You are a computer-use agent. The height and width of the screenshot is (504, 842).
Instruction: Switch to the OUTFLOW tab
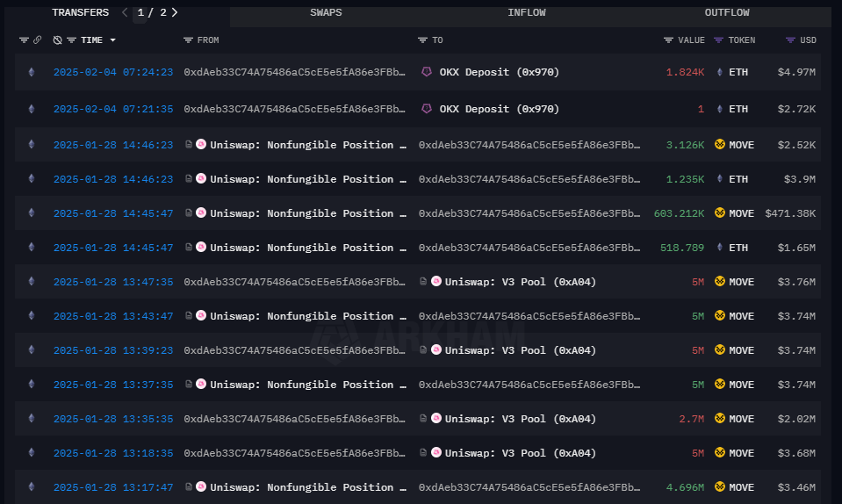pyautogui.click(x=727, y=13)
